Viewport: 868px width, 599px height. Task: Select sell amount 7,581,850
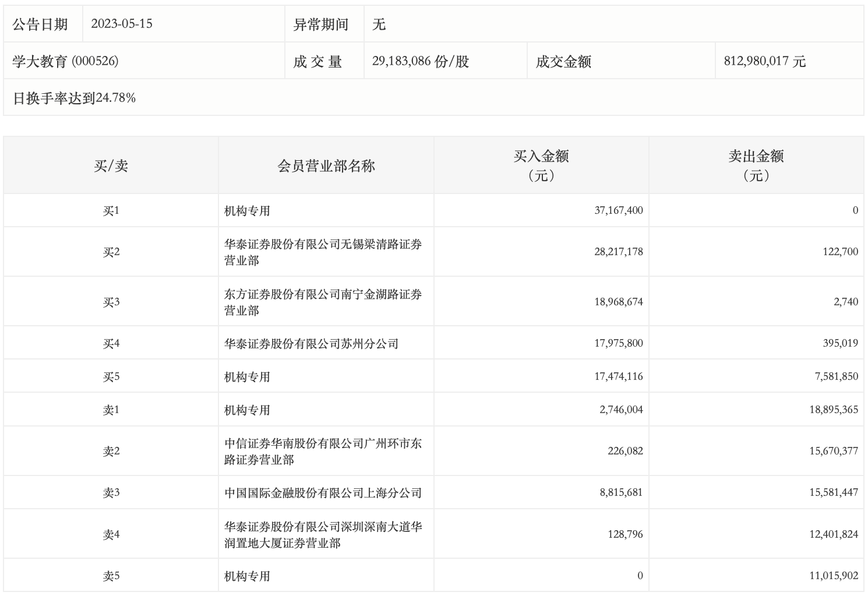837,376
